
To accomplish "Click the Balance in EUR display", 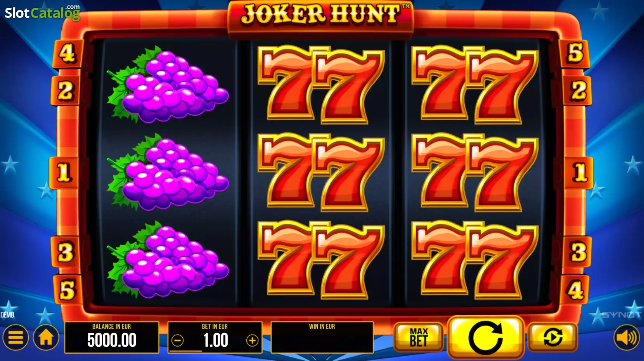I will [x=112, y=337].
